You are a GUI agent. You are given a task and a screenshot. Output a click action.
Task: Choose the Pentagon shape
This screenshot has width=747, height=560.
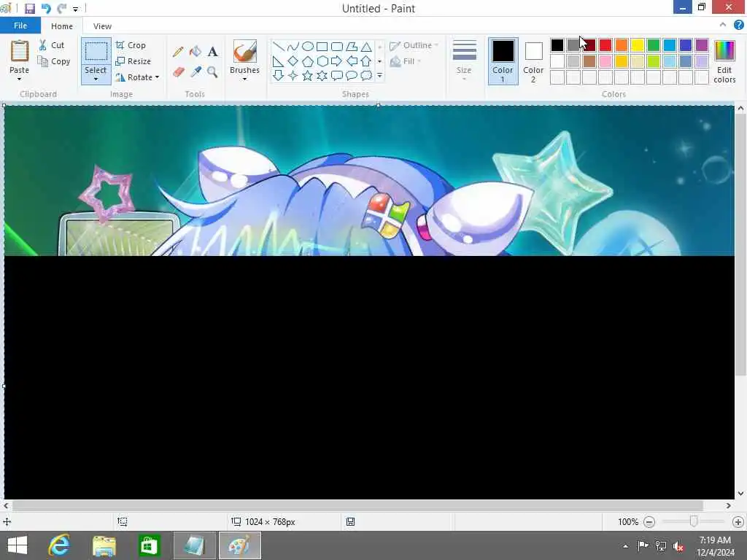click(x=308, y=61)
